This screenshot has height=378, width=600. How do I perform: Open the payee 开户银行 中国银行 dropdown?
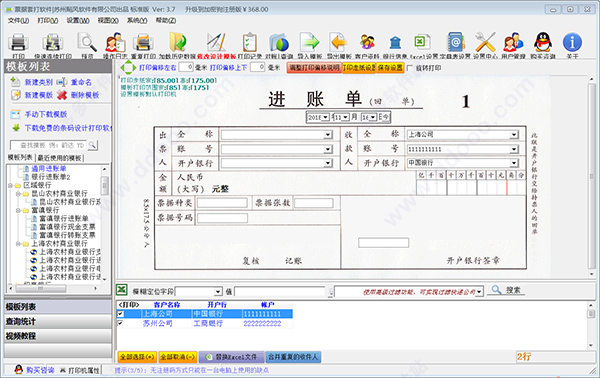click(514, 163)
